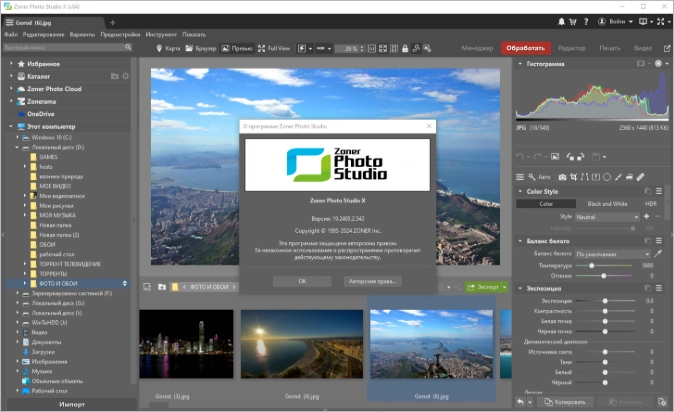This screenshot has height=412, width=674.
Task: Click the white balance eyedropper tool
Action: click(x=658, y=253)
